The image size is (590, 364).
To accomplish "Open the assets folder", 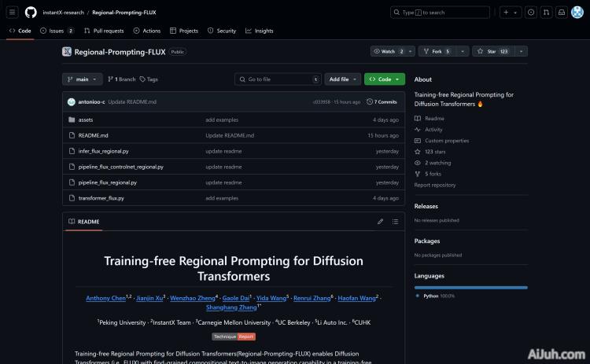I will (x=86, y=120).
